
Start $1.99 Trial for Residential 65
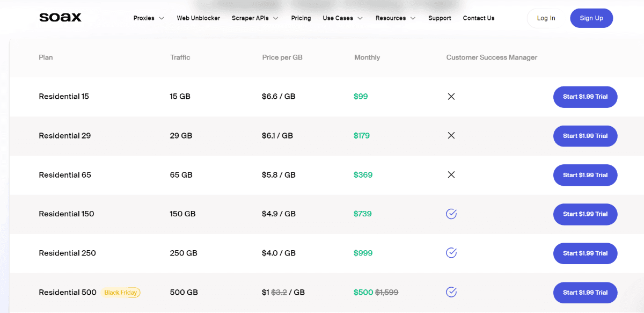click(586, 175)
